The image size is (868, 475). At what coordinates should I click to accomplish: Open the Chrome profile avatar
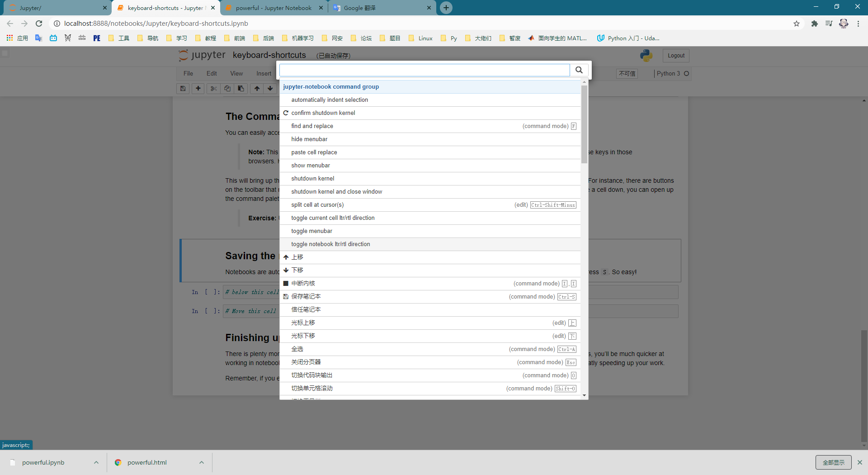(844, 24)
